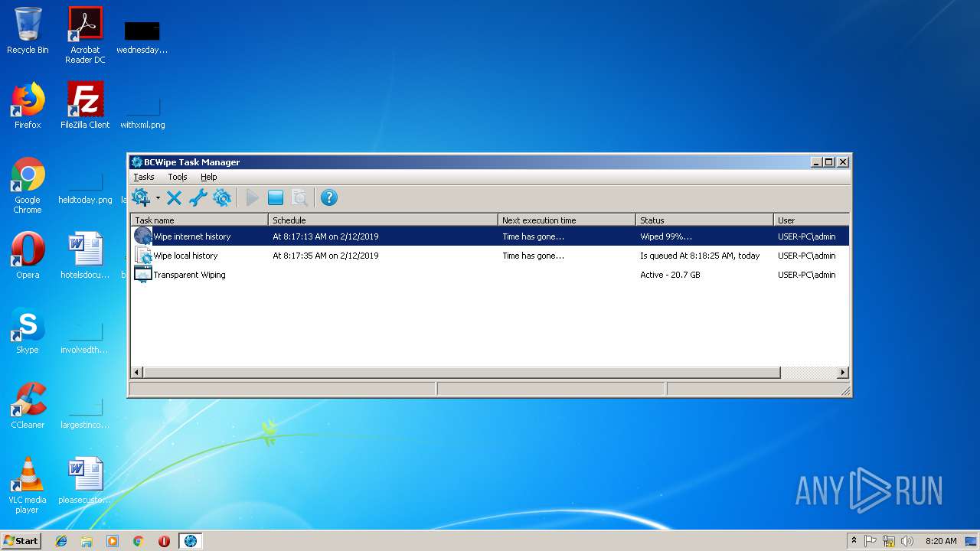Screen dimensions: 980x551
Task: Click the Recycle Bin desktop icon
Action: coord(28,31)
